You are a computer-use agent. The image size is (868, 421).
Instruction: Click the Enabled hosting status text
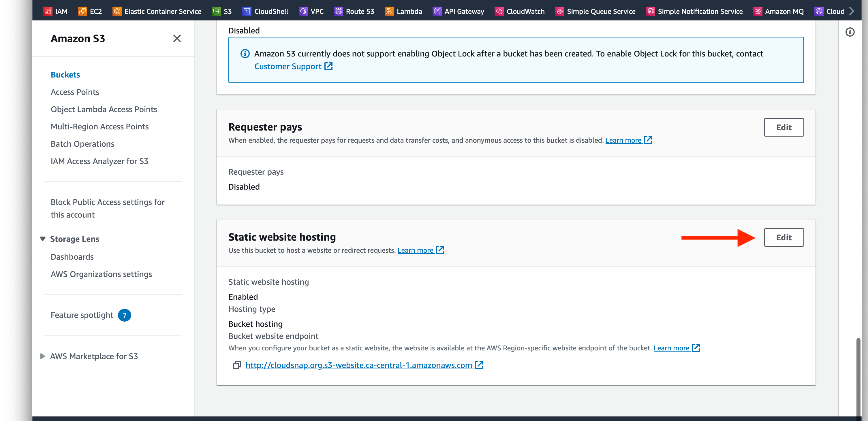click(x=243, y=297)
